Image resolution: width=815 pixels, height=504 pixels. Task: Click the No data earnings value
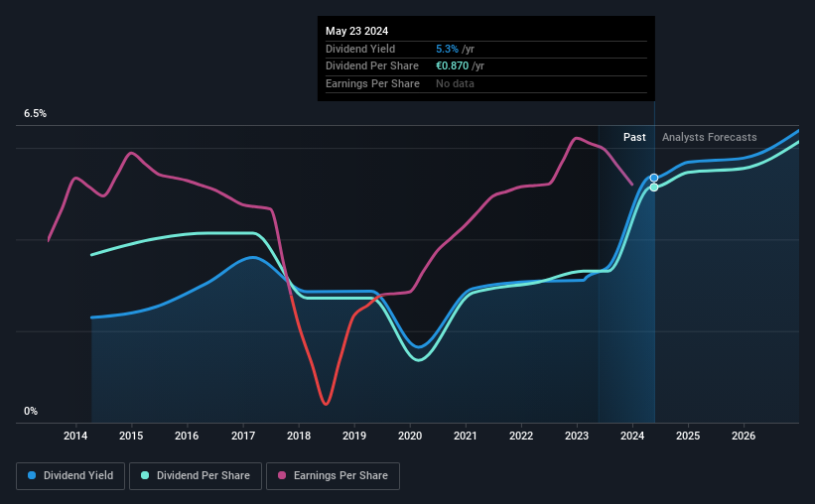455,83
